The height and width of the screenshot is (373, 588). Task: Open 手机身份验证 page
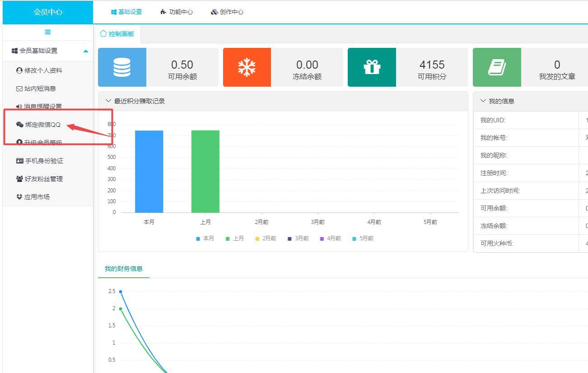(x=40, y=161)
